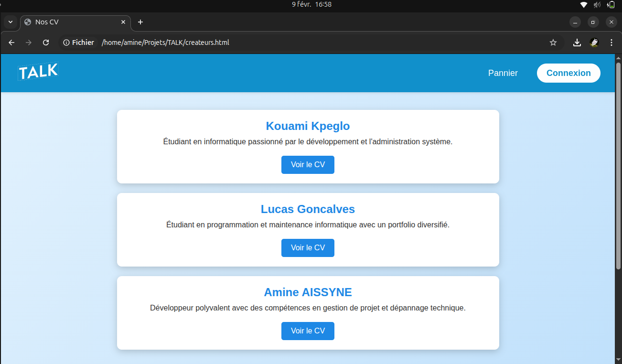Open Lucas Goncalves' Voir le CV button
Image resolution: width=622 pixels, height=364 pixels.
click(308, 248)
